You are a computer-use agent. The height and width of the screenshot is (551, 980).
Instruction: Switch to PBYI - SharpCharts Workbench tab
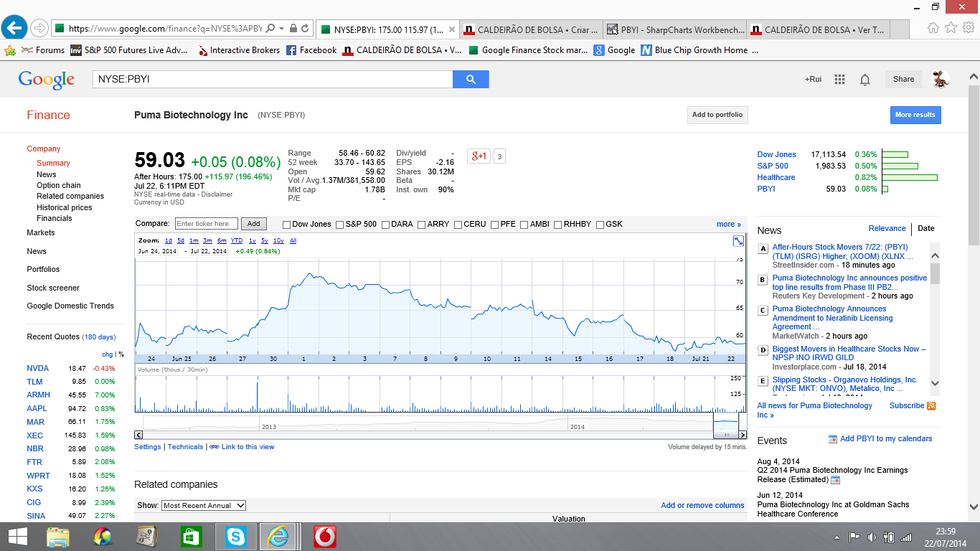674,29
